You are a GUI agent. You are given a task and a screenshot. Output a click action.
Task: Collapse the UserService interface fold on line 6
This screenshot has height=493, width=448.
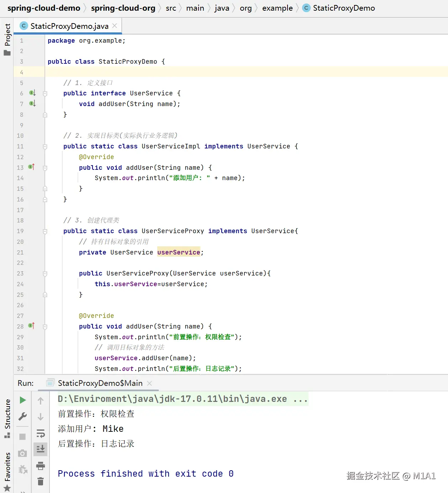(x=45, y=94)
